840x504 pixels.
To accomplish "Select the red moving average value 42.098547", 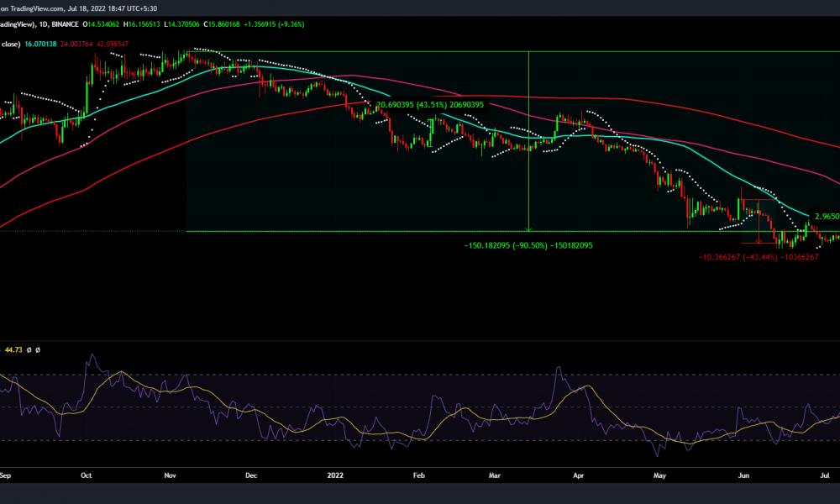I will pos(113,44).
